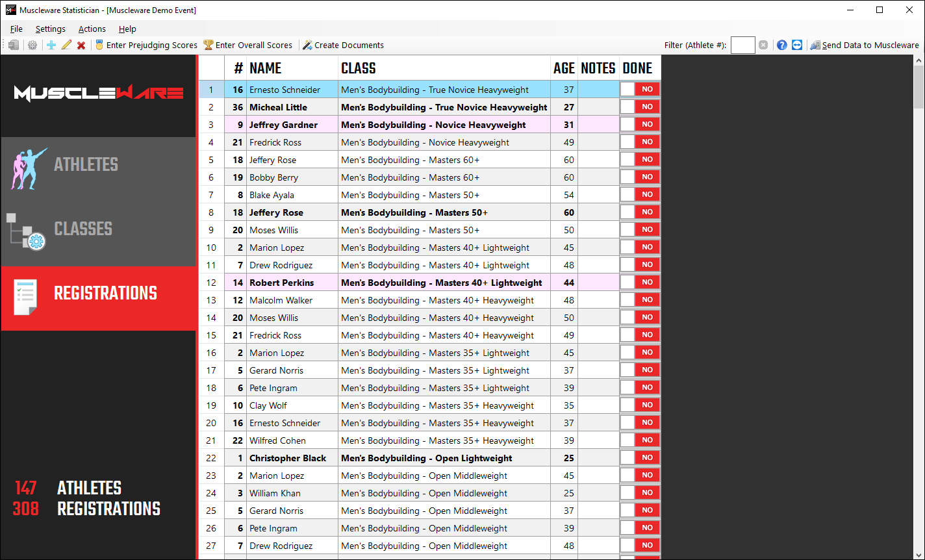Screen dimensions: 925x560
Task: Click the blue plus add registration icon
Action: pos(51,45)
